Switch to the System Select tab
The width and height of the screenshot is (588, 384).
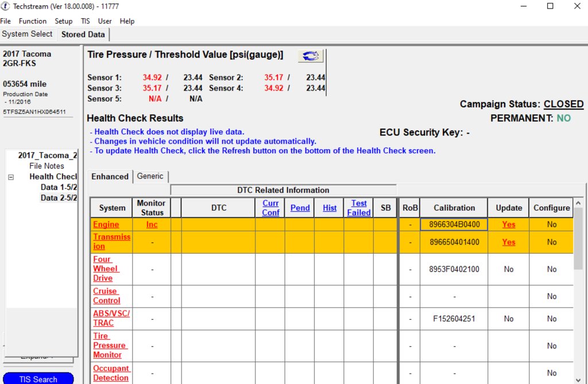(27, 34)
